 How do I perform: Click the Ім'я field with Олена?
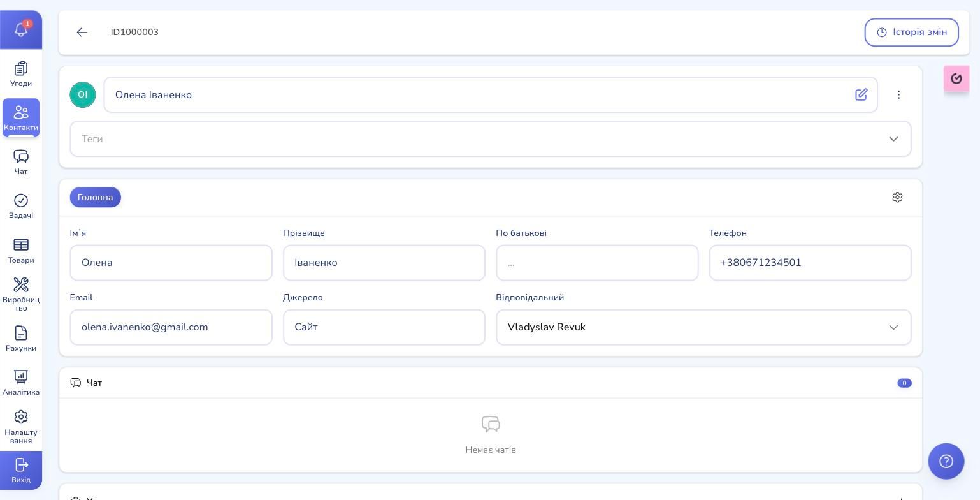(x=171, y=263)
